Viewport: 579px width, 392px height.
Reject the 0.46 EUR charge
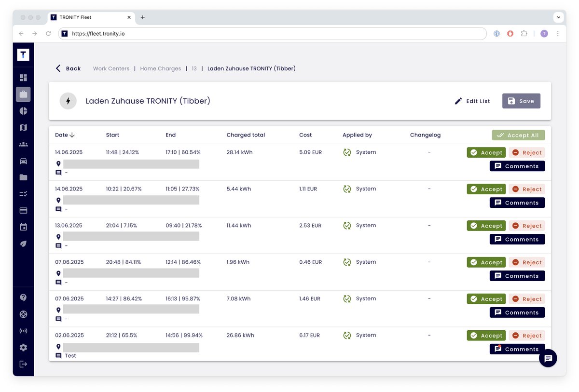526,262
